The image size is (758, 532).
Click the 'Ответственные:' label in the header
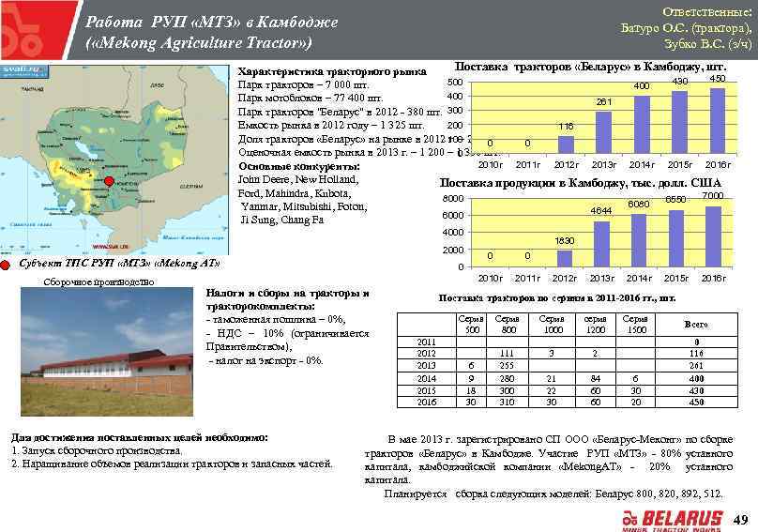(x=706, y=12)
